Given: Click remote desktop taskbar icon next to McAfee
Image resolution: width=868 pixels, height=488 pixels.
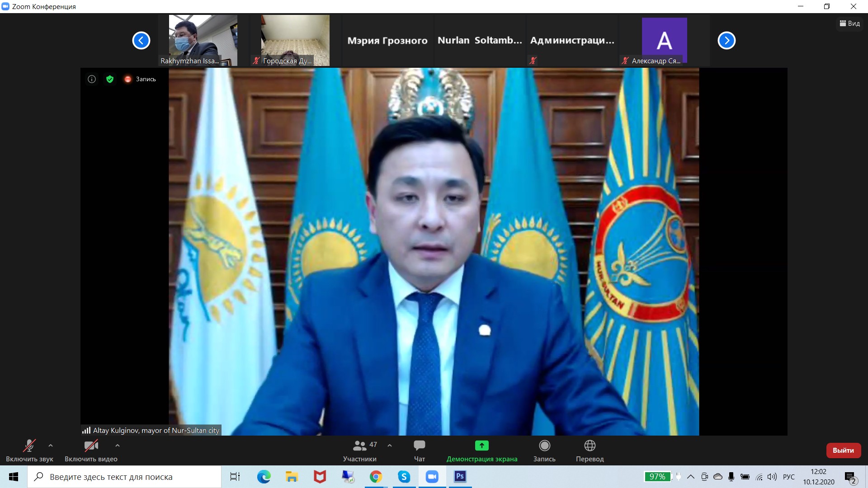Looking at the screenshot, I should [348, 477].
